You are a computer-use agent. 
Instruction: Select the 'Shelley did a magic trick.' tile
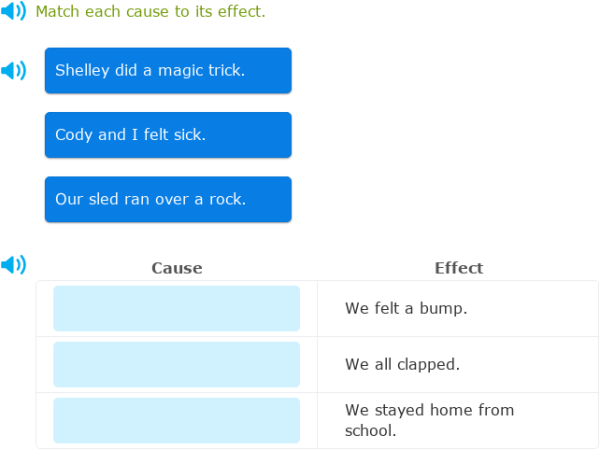168,71
